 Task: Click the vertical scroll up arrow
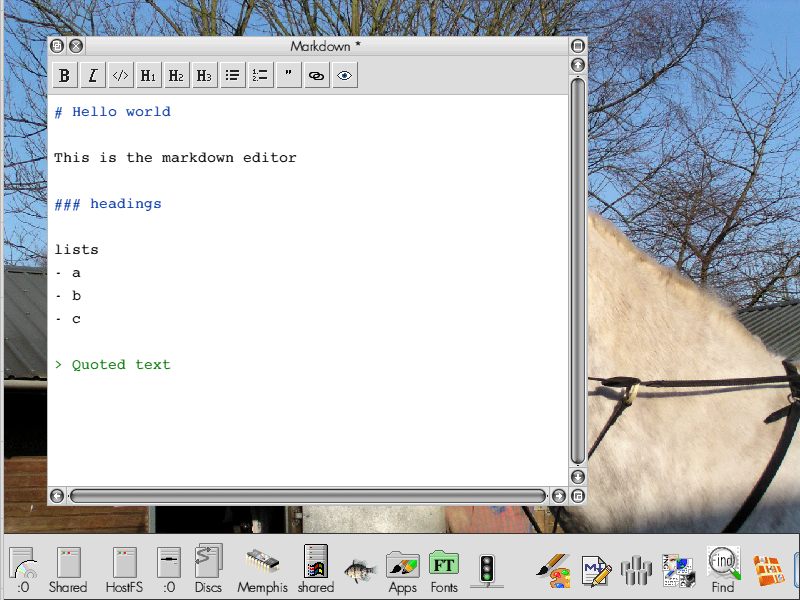click(x=578, y=65)
